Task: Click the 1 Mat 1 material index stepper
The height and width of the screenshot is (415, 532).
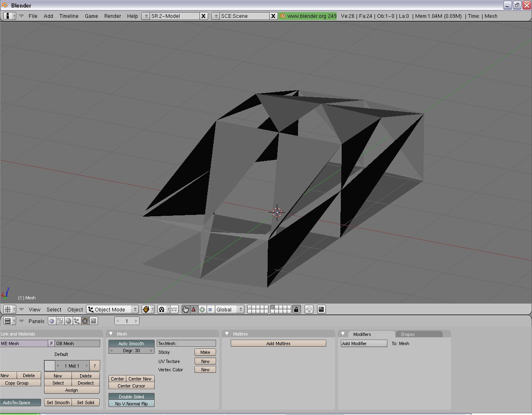Action: (x=72, y=366)
